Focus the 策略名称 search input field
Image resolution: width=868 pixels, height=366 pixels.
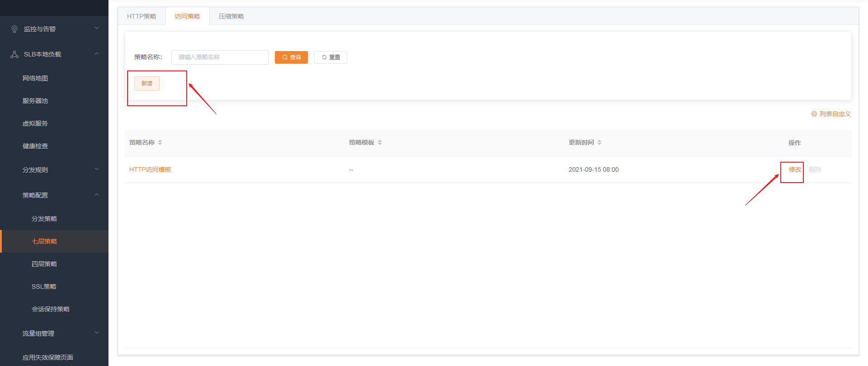click(220, 57)
